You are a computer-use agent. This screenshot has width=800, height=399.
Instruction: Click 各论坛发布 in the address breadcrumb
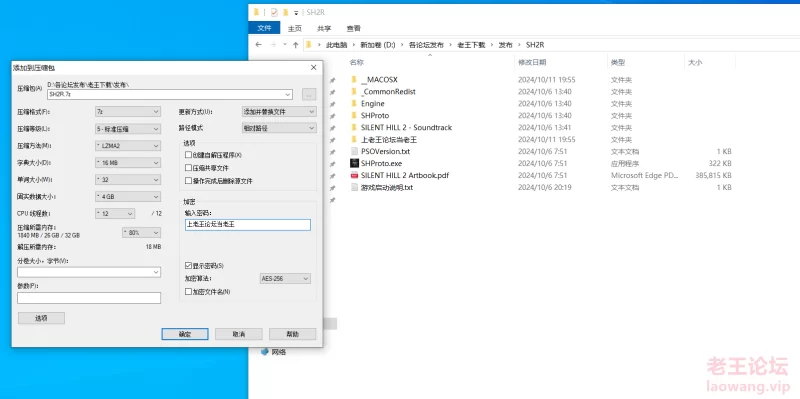pyautogui.click(x=426, y=45)
